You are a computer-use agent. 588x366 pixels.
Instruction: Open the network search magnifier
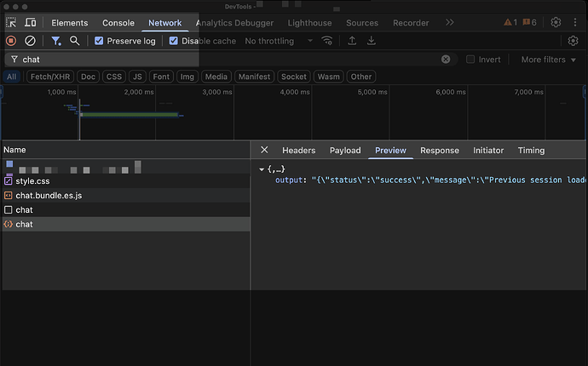75,41
